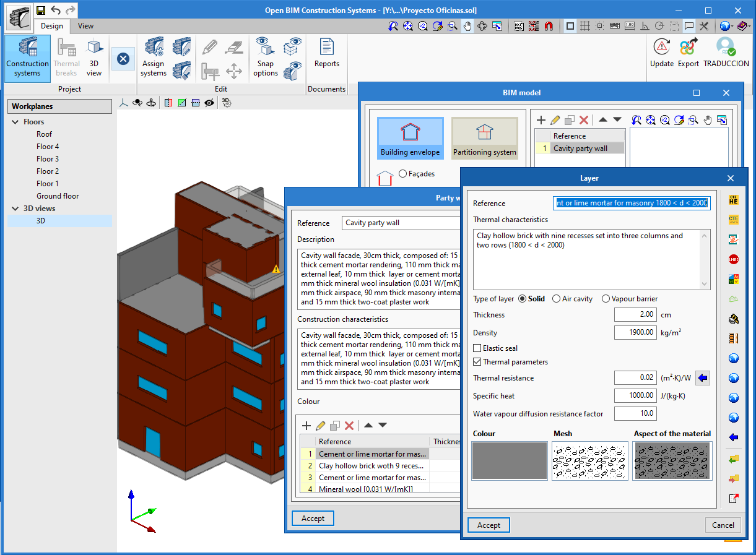Click the description scrollbar down arrow in Layer dialog
Viewport: 756px width, 555px height.
(x=704, y=283)
